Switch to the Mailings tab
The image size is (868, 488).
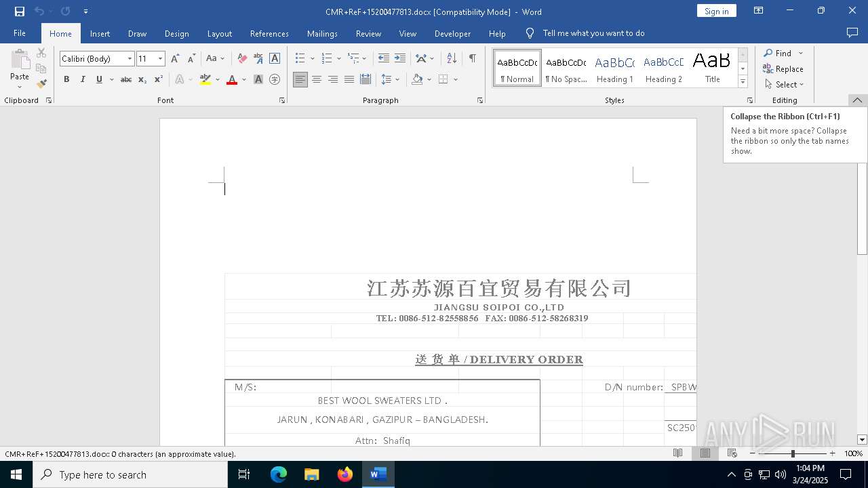click(x=322, y=33)
